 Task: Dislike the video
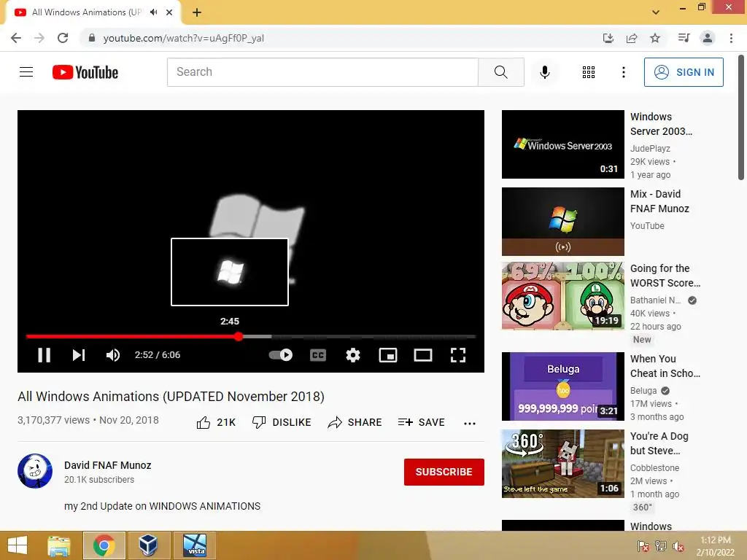click(x=282, y=422)
